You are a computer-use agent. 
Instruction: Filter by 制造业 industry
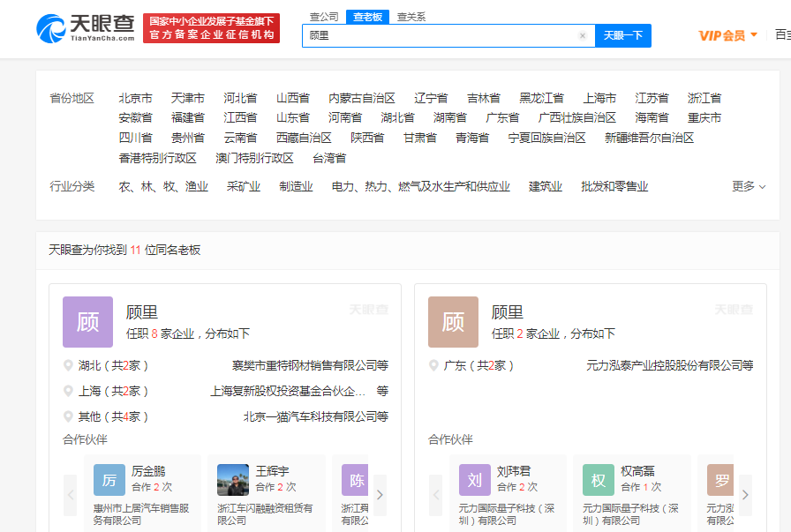(296, 186)
